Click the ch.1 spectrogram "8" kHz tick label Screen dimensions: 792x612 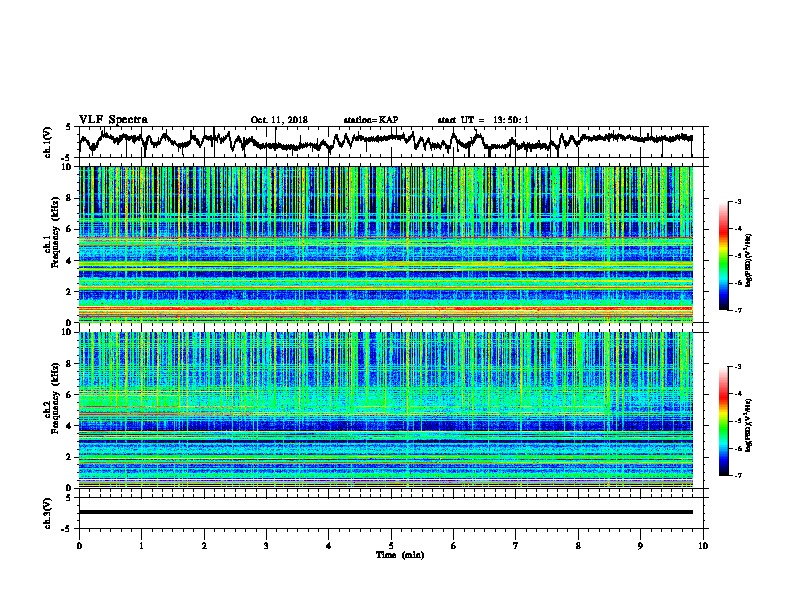pos(70,198)
